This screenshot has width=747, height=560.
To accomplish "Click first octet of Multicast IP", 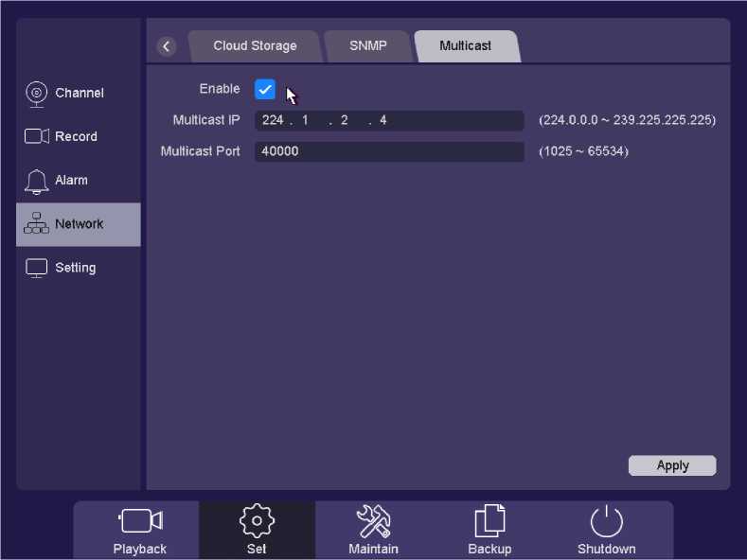I will pos(273,121).
